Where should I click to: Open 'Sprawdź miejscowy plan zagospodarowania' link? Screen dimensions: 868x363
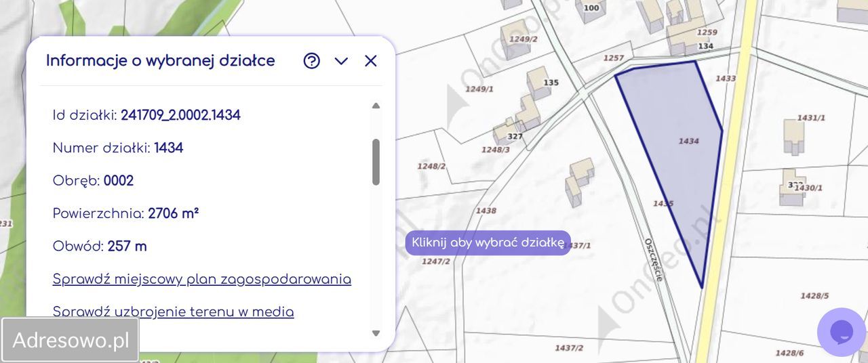click(x=202, y=279)
